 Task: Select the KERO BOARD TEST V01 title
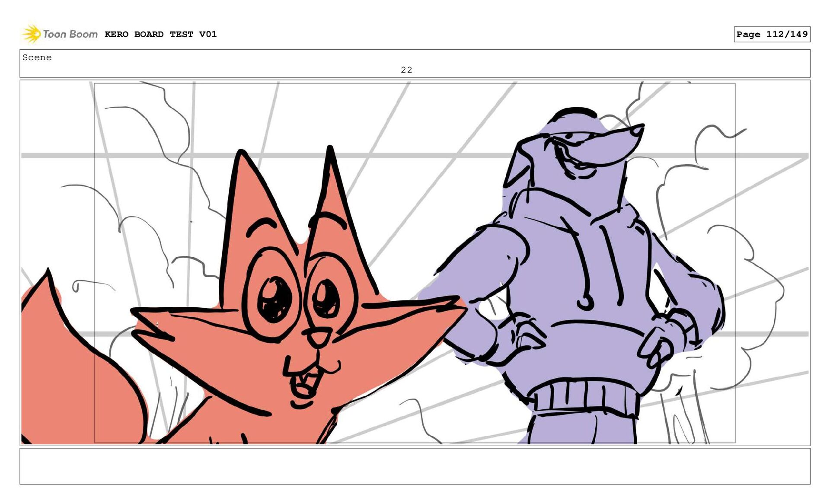coord(160,34)
